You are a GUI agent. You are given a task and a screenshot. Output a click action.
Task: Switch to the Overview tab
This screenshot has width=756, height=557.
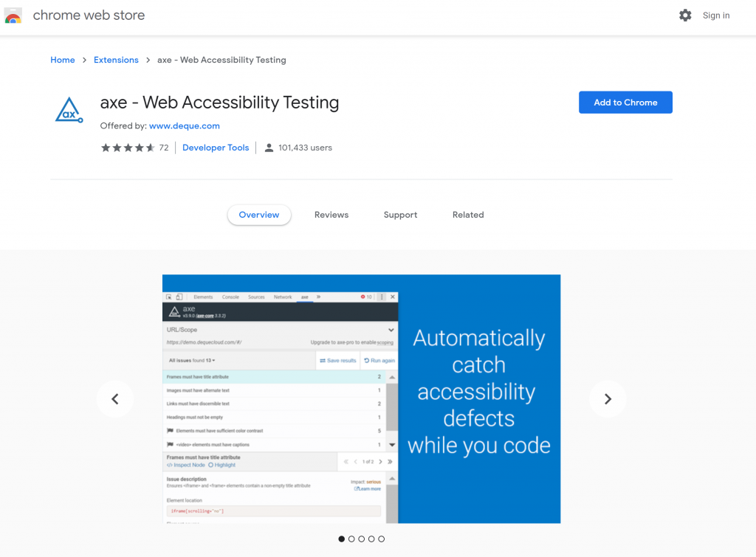point(259,215)
